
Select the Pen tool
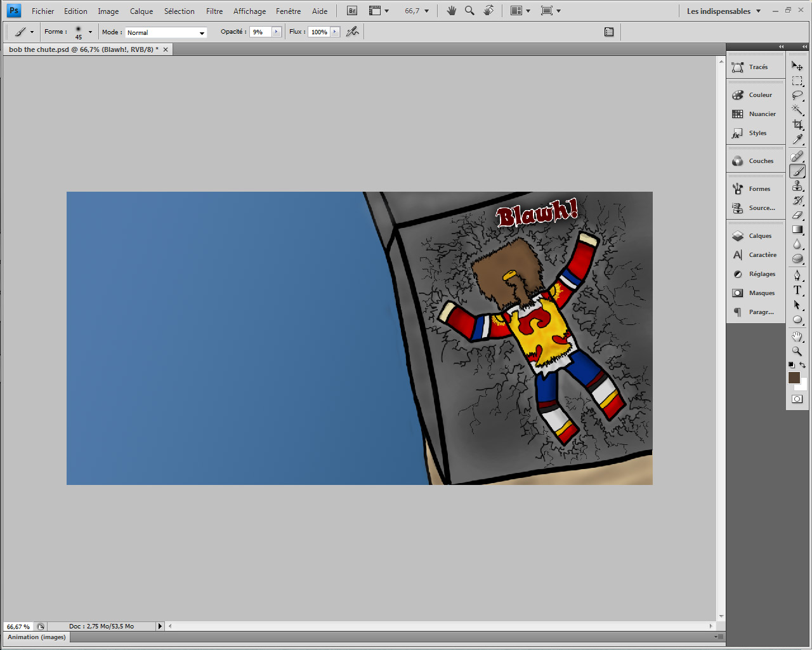tap(797, 275)
